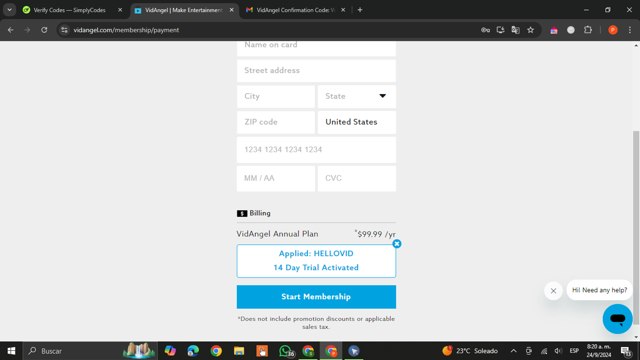Image resolution: width=640 pixels, height=360 pixels.
Task: Open the weather widget showing 23°C Soleado
Action: [x=470, y=351]
